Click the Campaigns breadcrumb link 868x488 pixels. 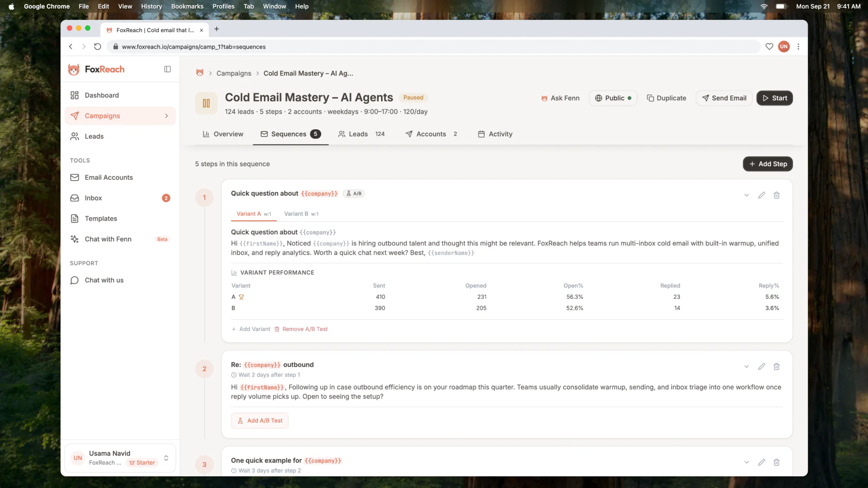click(x=233, y=73)
